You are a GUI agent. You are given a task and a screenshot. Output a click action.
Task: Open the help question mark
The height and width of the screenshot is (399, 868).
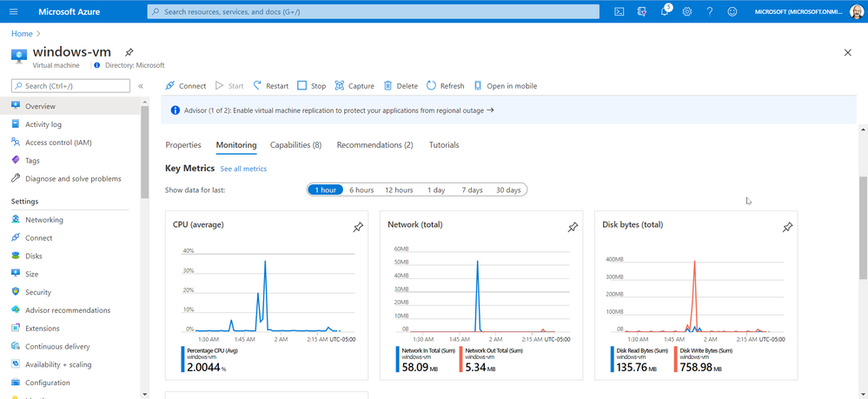tap(710, 11)
